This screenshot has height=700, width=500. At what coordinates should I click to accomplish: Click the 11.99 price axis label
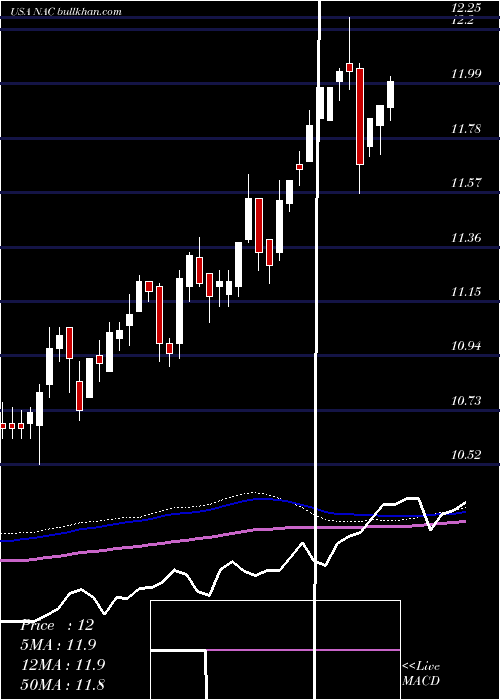[x=466, y=74]
